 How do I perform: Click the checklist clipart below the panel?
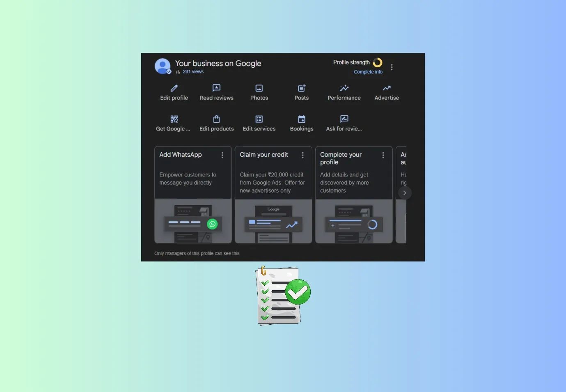(283, 296)
